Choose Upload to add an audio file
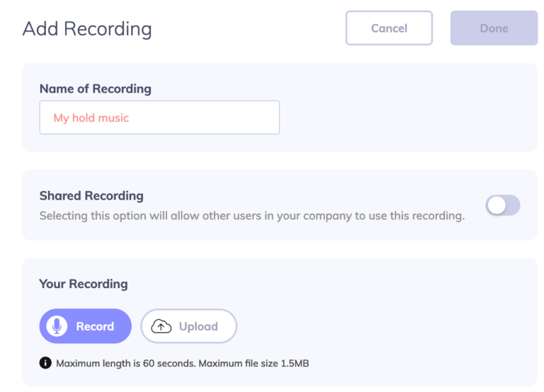Image resolution: width=544 pixels, height=392 pixels. click(188, 326)
